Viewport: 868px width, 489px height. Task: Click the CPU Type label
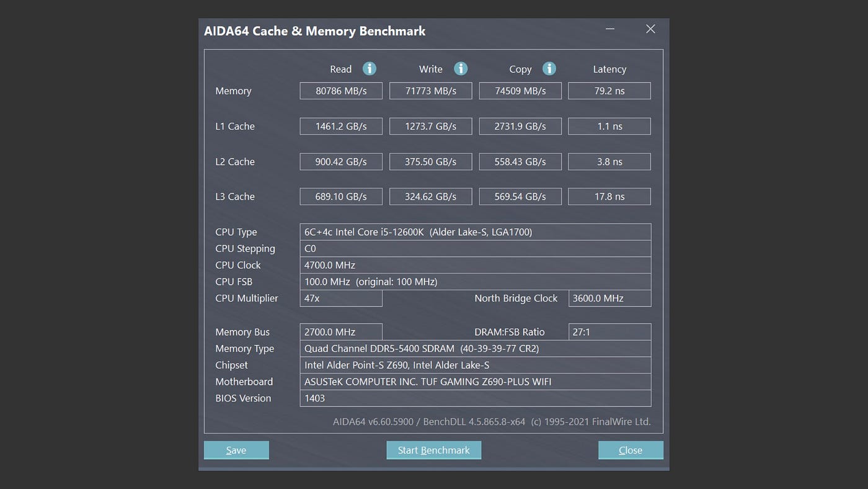point(236,232)
